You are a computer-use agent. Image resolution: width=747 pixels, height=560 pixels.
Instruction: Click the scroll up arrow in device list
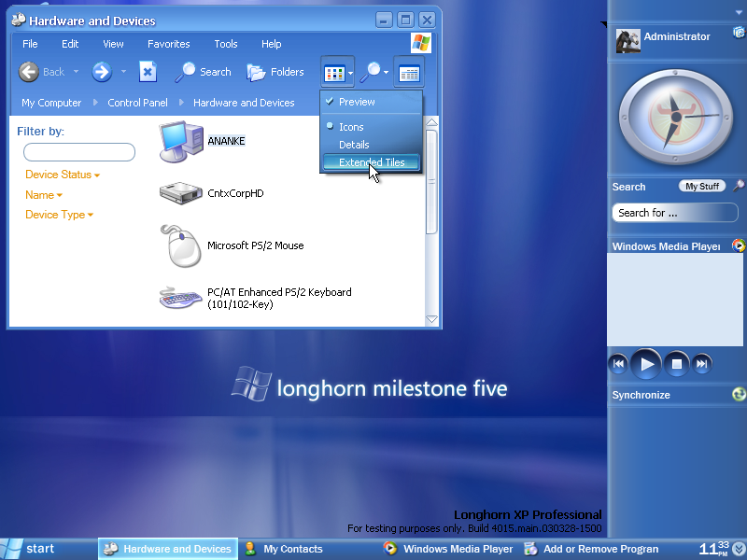pyautogui.click(x=431, y=123)
